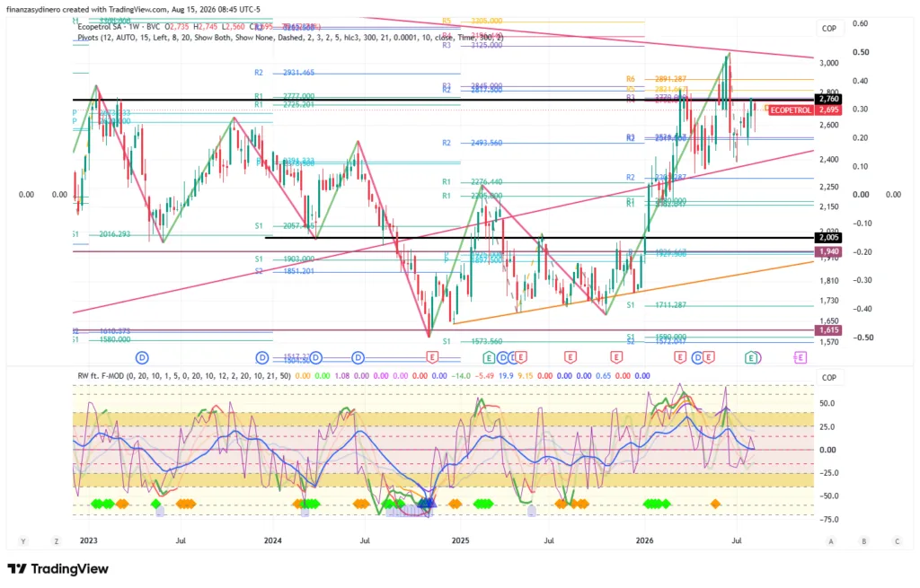Click the Pivots indicator legend line
The width and height of the screenshot is (920, 588).
[x=290, y=38]
